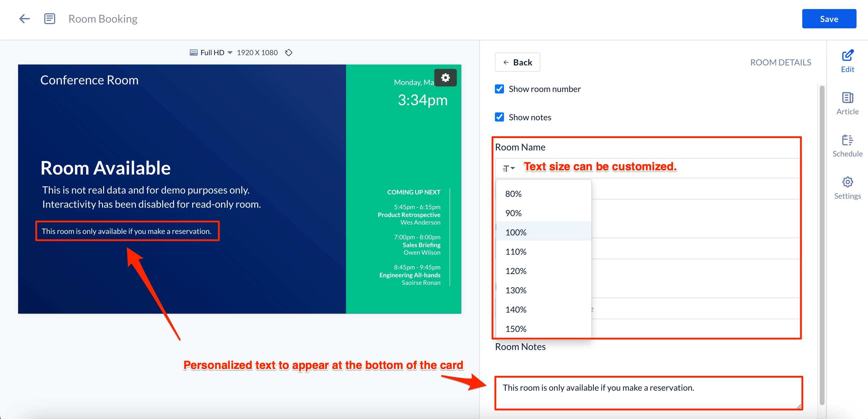868x419 pixels.
Task: Open the Edit panel in the right sidebar
Action: click(847, 61)
